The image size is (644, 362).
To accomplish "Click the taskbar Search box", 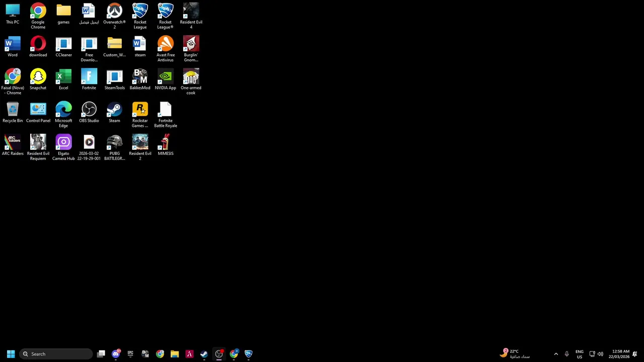I will coord(56,354).
